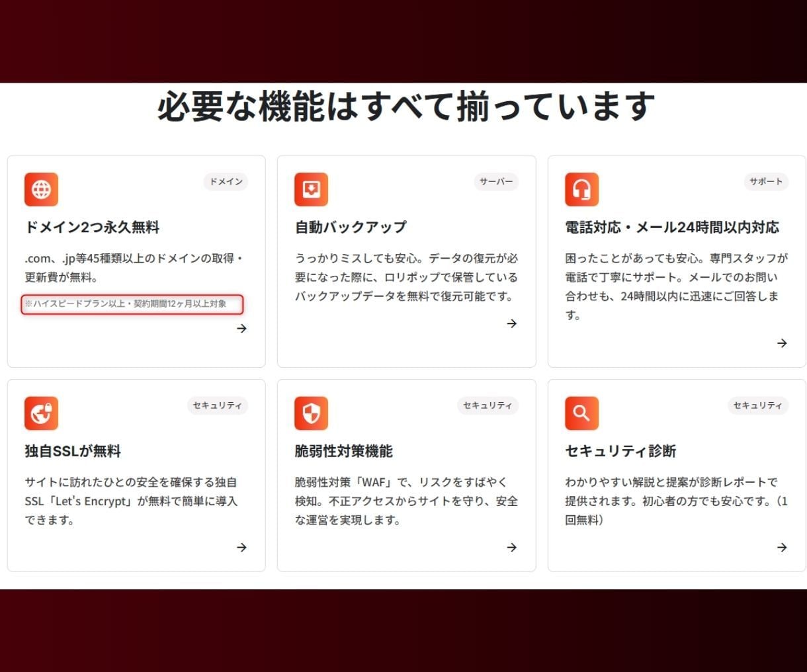807x672 pixels.
Task: Open the 独自SSLが無料 heading
Action: point(73,451)
